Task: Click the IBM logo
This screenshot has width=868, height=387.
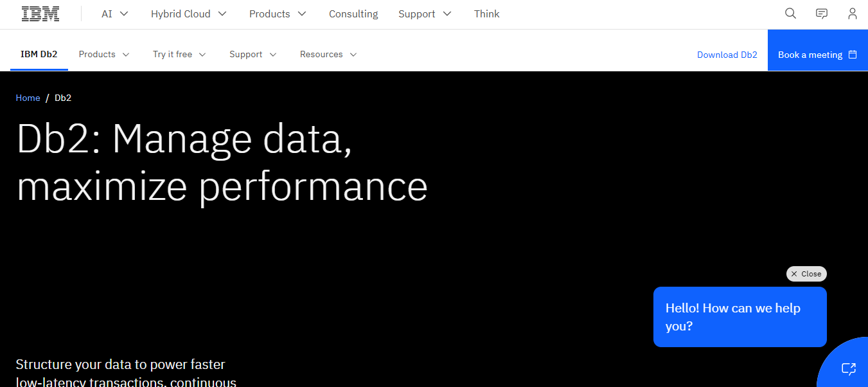Action: click(40, 14)
